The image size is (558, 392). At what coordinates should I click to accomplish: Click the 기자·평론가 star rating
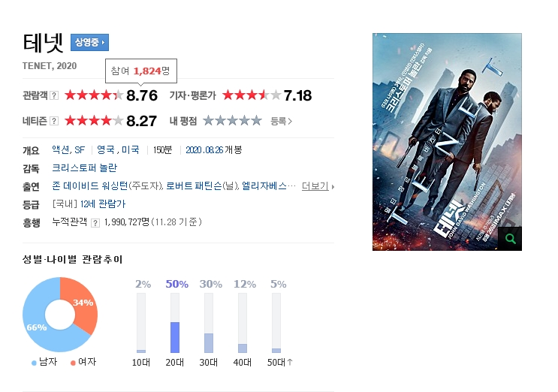252,95
